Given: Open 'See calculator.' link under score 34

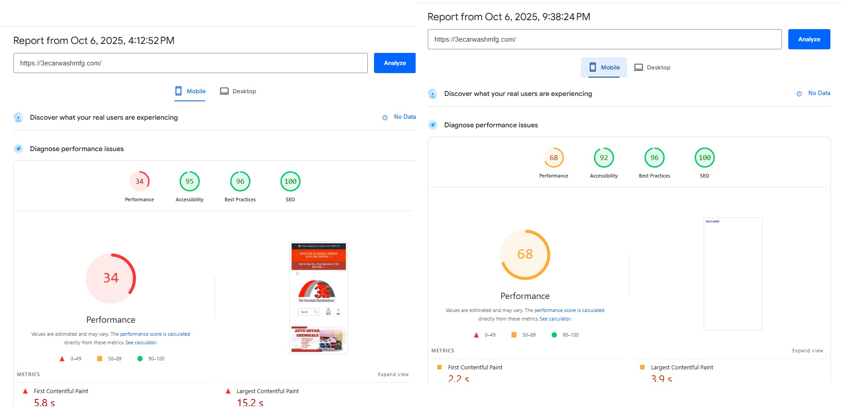Looking at the screenshot, I should point(141,342).
